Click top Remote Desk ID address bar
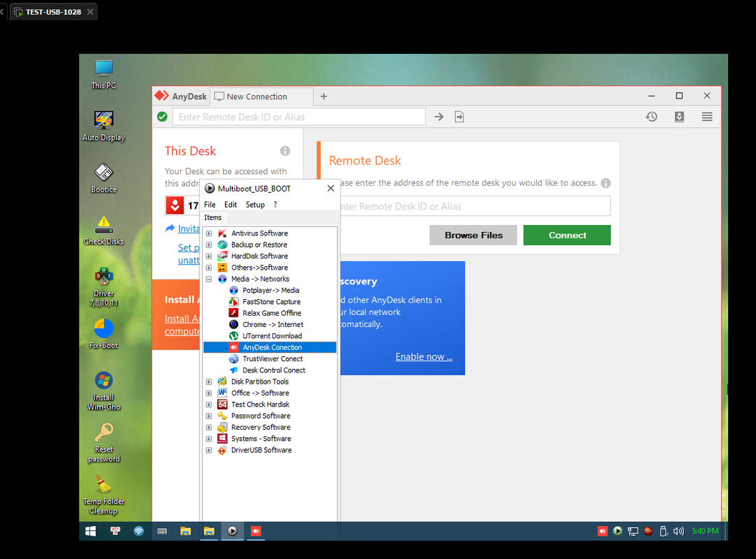The image size is (756, 559). 299,117
